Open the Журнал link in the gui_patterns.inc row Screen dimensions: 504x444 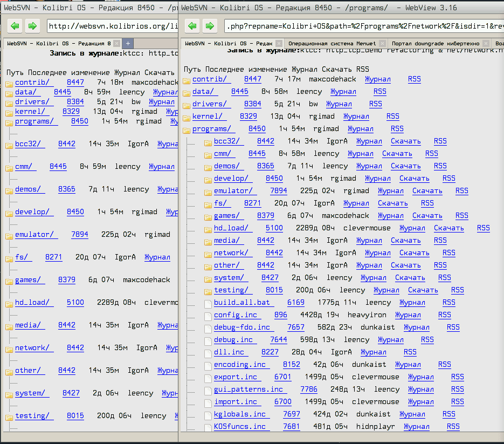(420, 389)
